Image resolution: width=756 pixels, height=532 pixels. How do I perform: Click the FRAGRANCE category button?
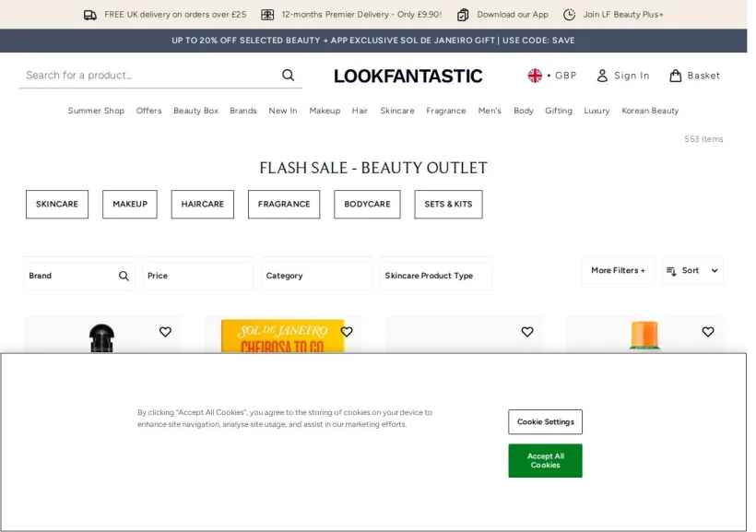tap(284, 205)
